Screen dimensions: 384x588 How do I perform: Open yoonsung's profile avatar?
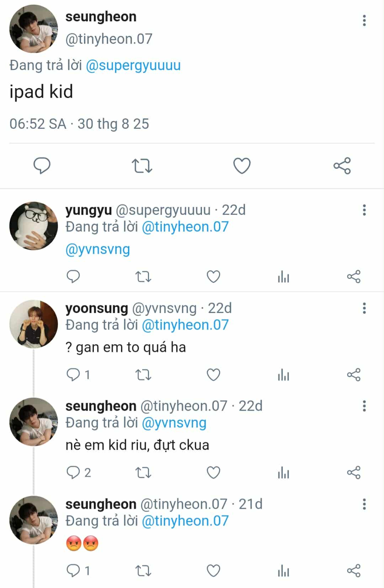(x=33, y=324)
